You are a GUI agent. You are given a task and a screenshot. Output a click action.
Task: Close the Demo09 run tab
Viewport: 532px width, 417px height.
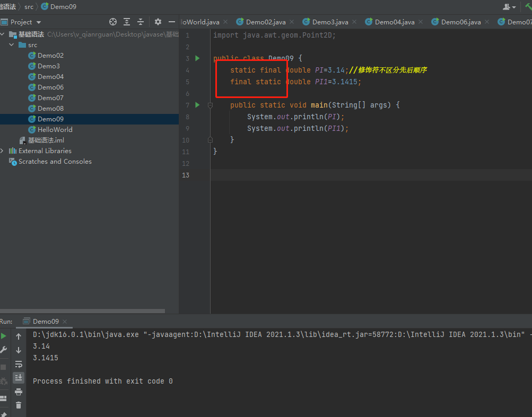point(65,322)
